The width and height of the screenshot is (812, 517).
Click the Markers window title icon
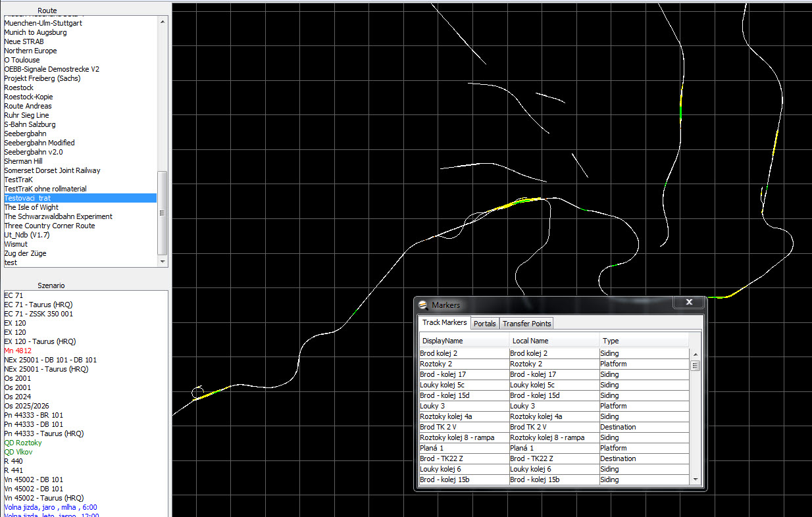pyautogui.click(x=424, y=305)
